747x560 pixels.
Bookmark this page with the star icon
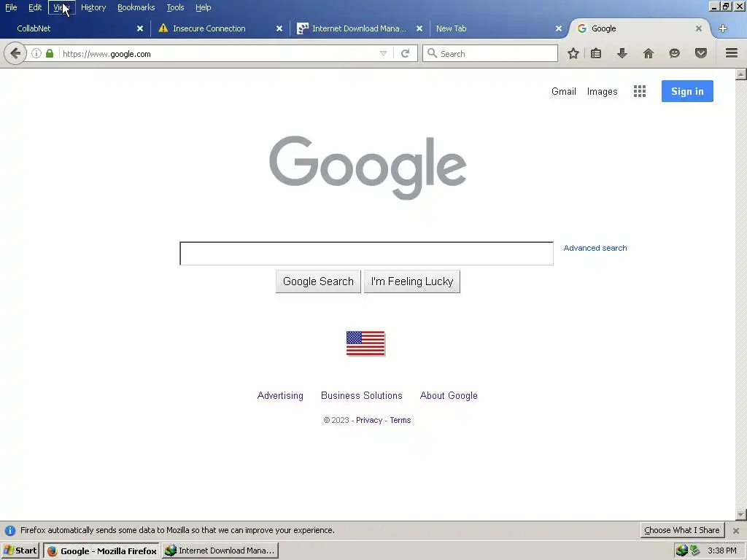click(573, 53)
